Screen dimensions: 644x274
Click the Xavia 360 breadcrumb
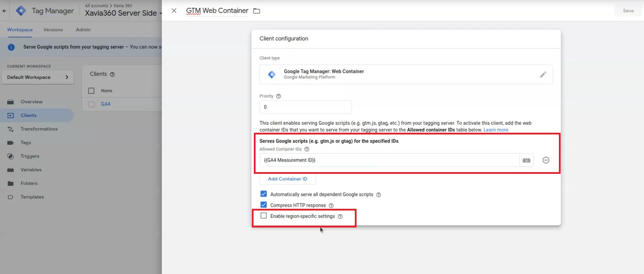pyautogui.click(x=123, y=6)
